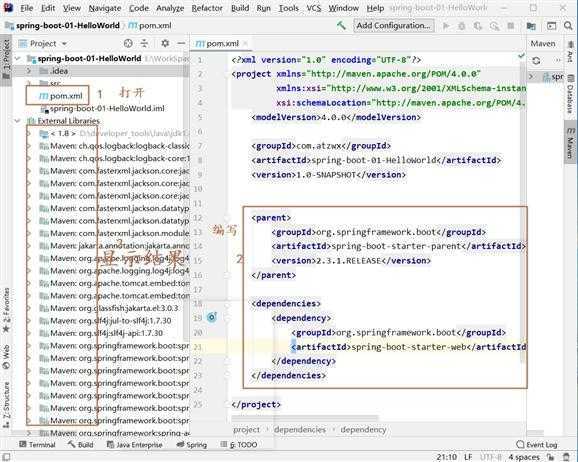Expand the glassfish jakarta.el library node
The image size is (578, 462).
pyautogui.click(x=29, y=308)
